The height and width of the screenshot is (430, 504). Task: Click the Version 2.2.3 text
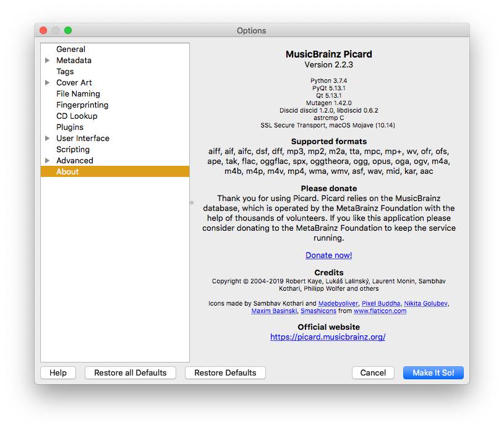click(328, 64)
